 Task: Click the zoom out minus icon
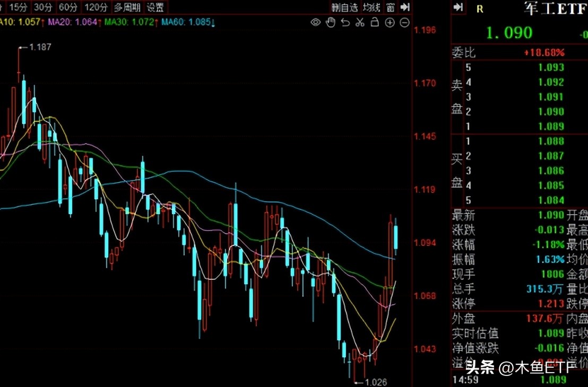(x=404, y=22)
